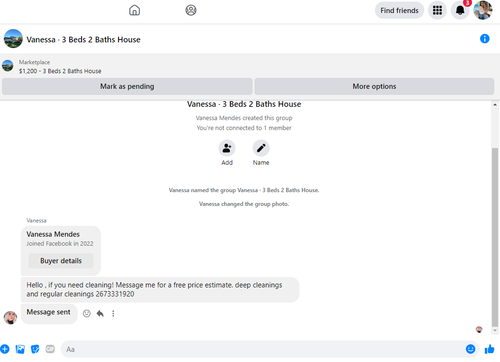
Task: Click the scroll down arrow of the chat
Action: [495, 331]
